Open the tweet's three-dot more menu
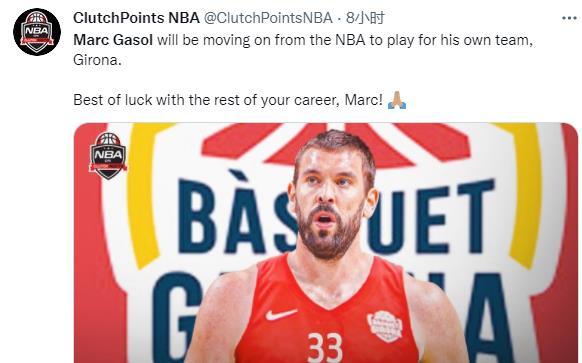 point(569,18)
